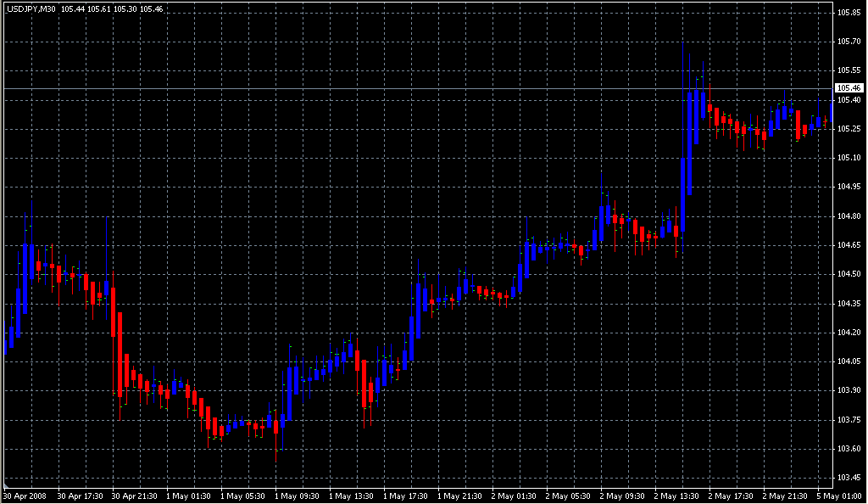Click the 104.95 price axis label
868x504 pixels.
[x=849, y=187]
